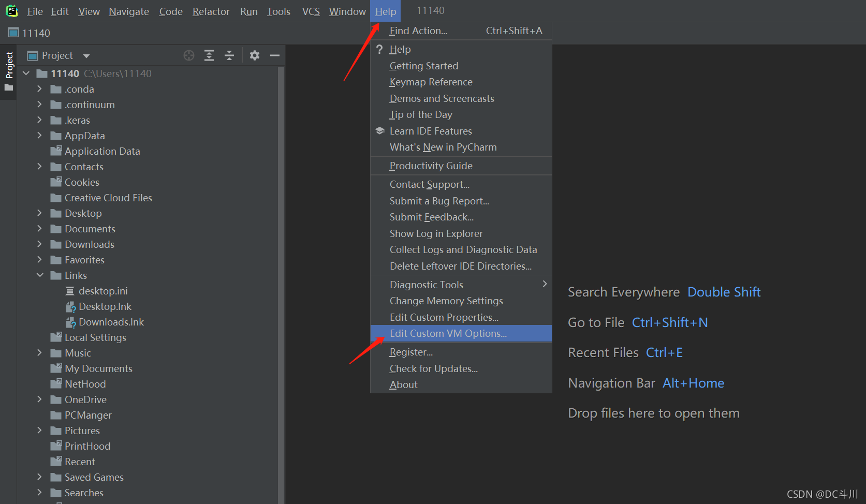Click the Expand All icon in Project toolbar
This screenshot has width=866, height=504.
tap(209, 55)
